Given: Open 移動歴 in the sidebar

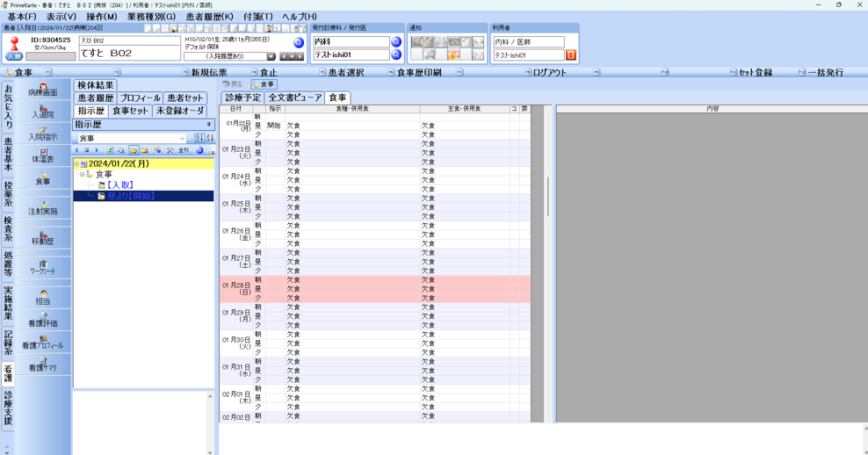Looking at the screenshot, I should [x=43, y=238].
